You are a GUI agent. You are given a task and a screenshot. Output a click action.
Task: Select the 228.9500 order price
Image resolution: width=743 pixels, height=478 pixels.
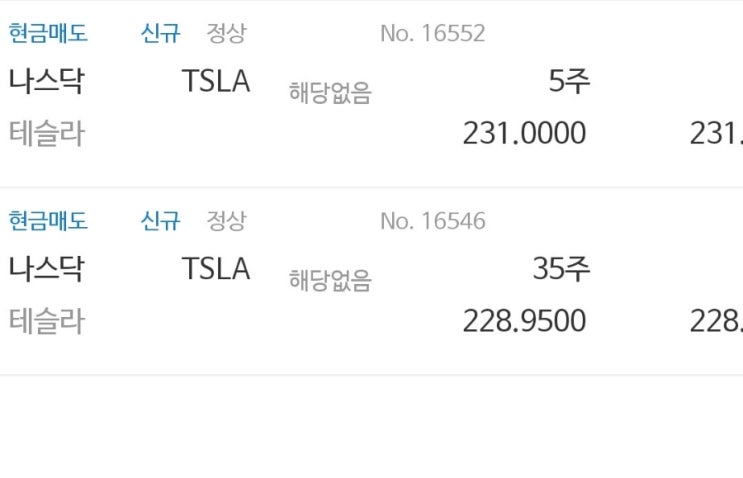coord(524,321)
